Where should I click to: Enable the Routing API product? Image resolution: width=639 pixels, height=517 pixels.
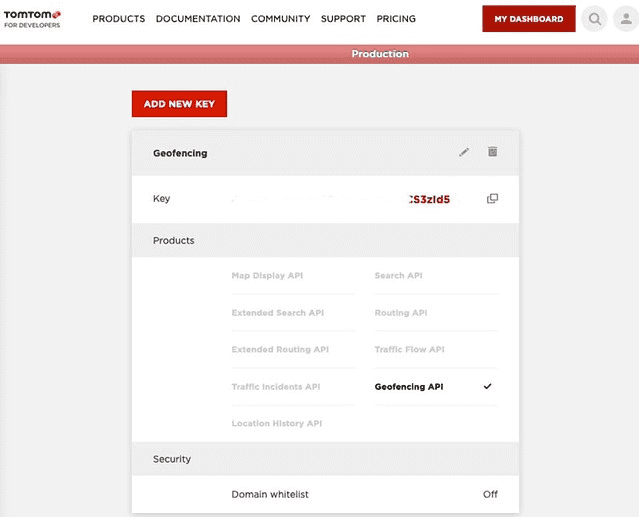(401, 313)
